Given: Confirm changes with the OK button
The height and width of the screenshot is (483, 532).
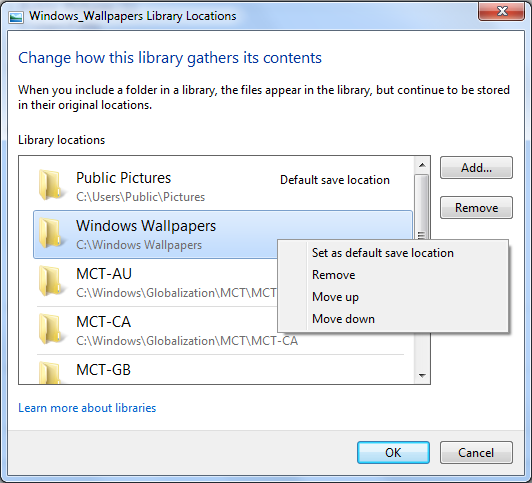Looking at the screenshot, I should point(393,452).
